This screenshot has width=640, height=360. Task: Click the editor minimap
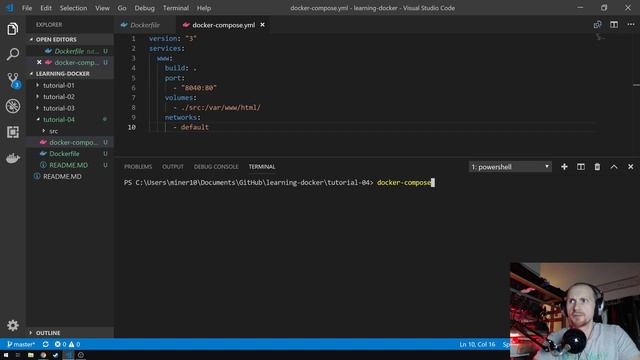600,38
